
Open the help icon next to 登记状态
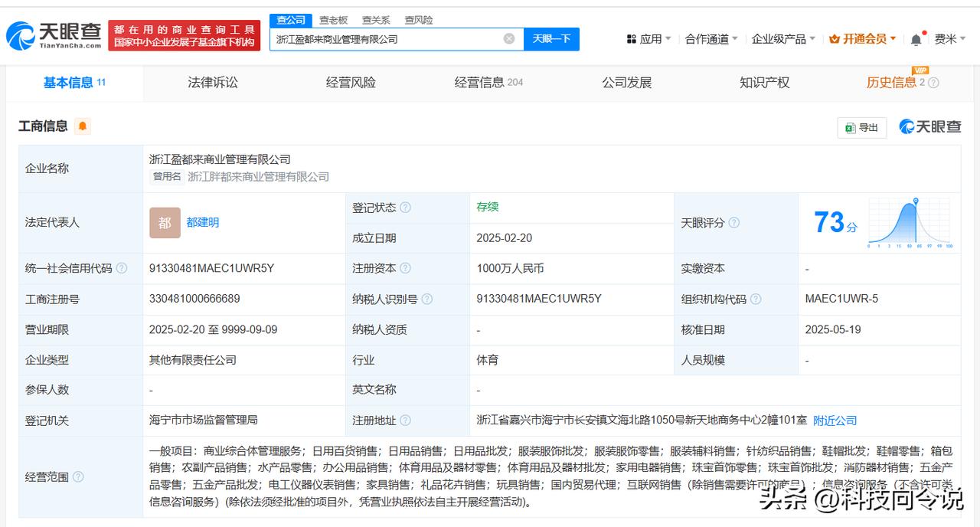406,208
